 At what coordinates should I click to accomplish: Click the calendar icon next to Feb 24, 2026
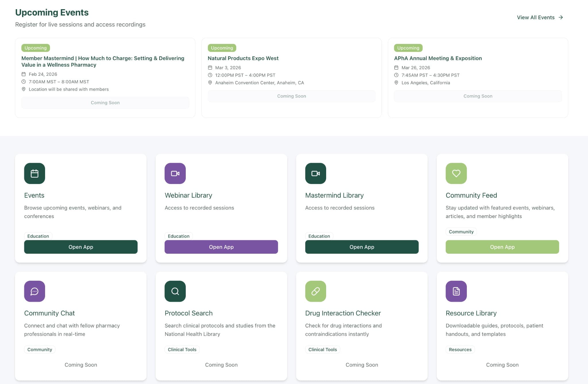pos(24,74)
